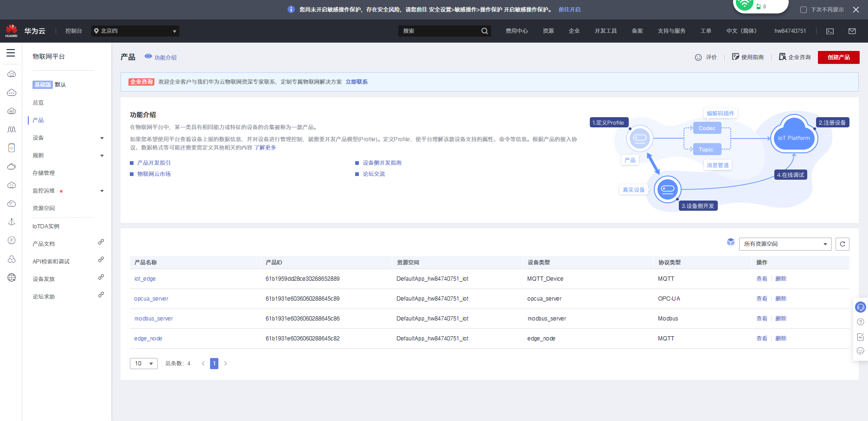Screen dimensions: 868x421
Task: Open 总览 in the sidebar
Action: pos(38,103)
